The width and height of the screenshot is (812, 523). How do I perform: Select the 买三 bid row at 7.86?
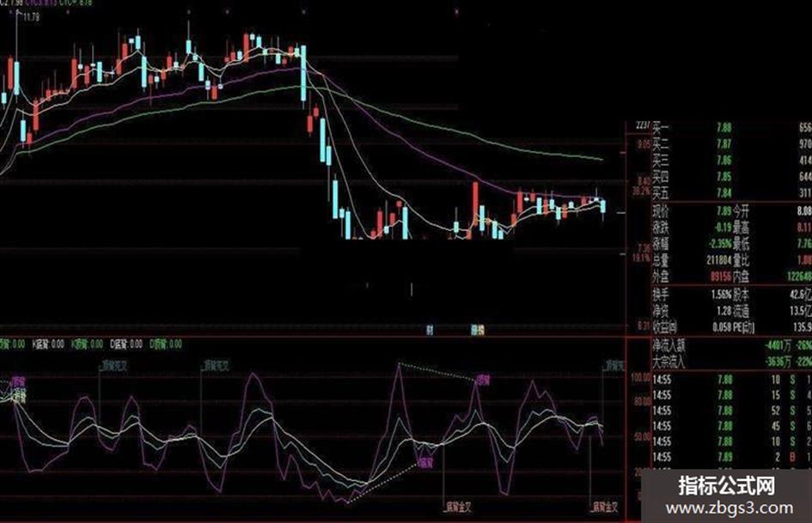pyautogui.click(x=732, y=160)
